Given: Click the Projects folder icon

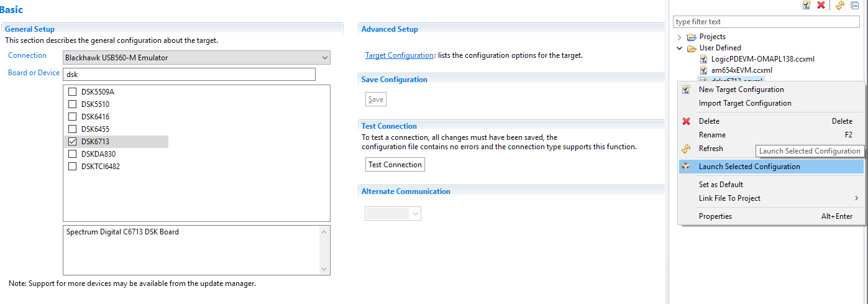Looking at the screenshot, I should tap(692, 37).
